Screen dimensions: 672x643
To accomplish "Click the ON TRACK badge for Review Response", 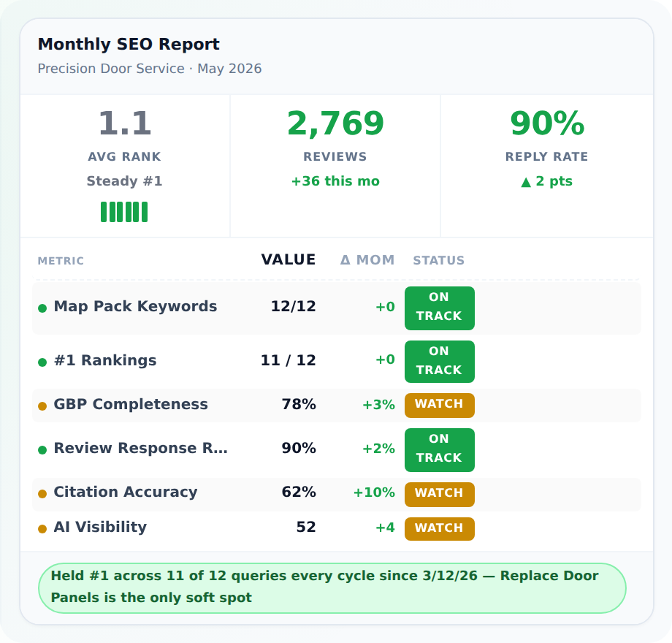I will click(x=440, y=450).
